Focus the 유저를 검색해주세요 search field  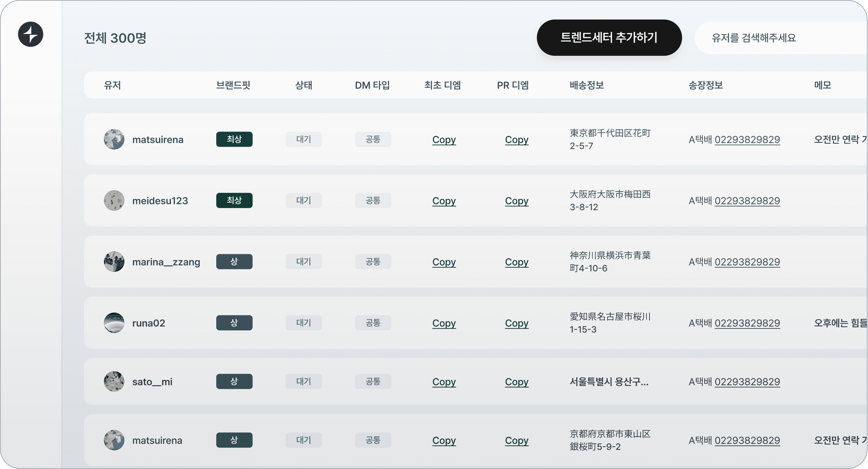[x=781, y=38]
